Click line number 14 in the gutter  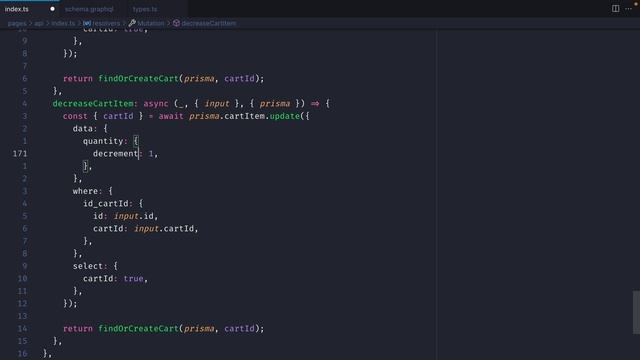click(22, 329)
